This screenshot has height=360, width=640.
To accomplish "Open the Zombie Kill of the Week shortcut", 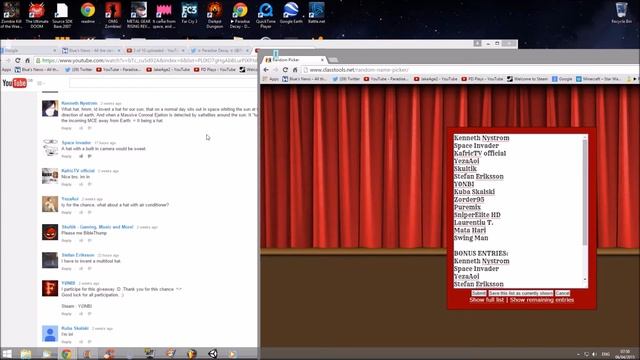I will [x=11, y=15].
